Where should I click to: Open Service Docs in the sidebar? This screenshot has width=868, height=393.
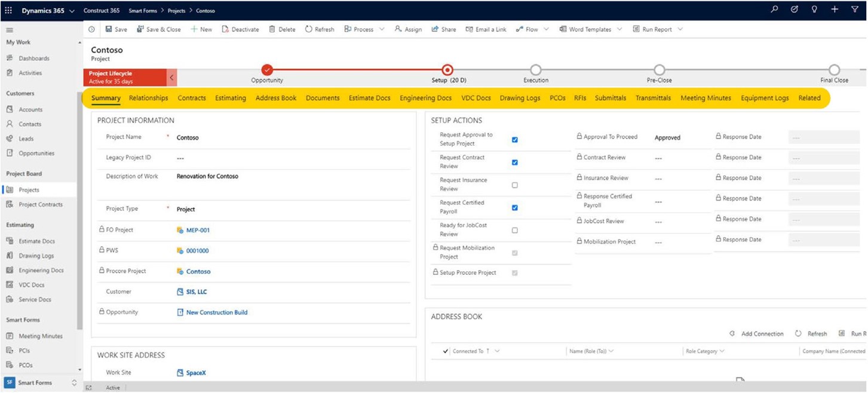35,299
